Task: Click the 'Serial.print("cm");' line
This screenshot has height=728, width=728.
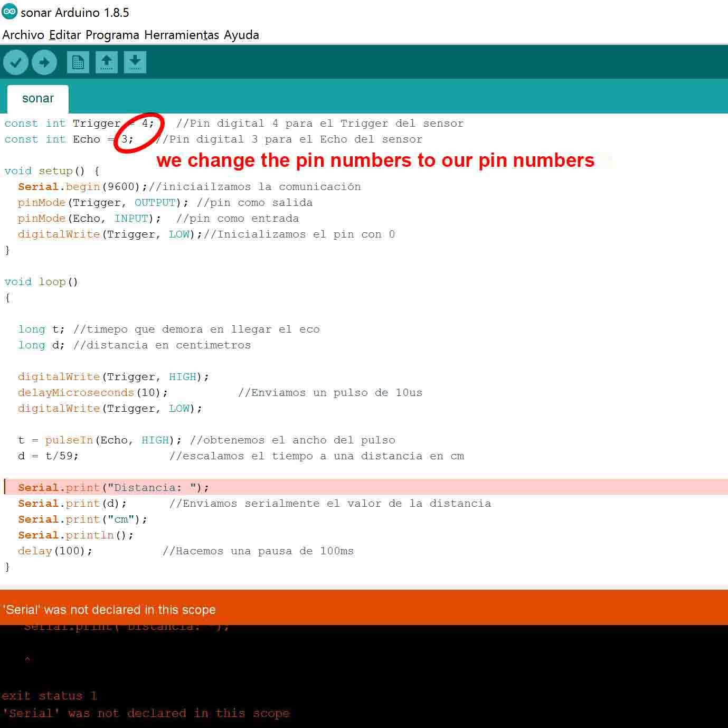Action: pos(82,519)
